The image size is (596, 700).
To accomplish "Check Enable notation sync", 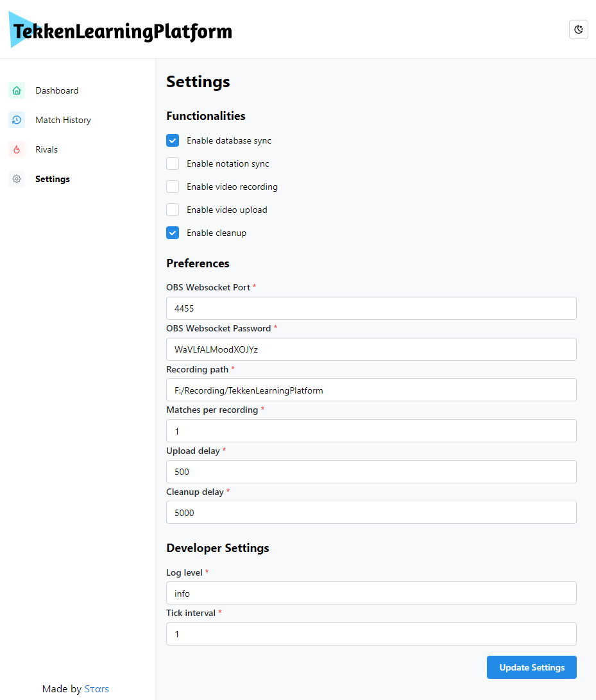I will [173, 163].
